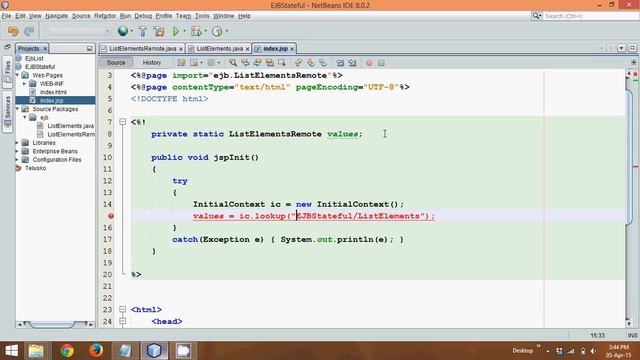Click the Debug Project icon
Viewport: 640px width, 360px height.
(x=196, y=31)
